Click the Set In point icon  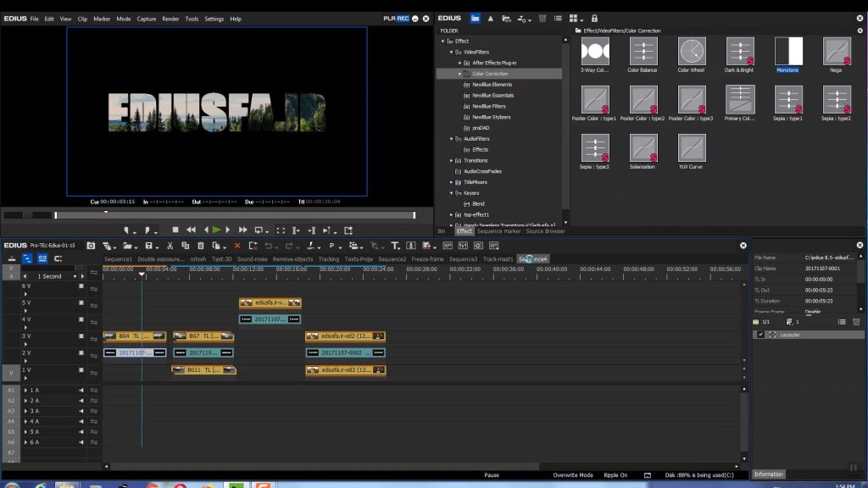tap(127, 230)
